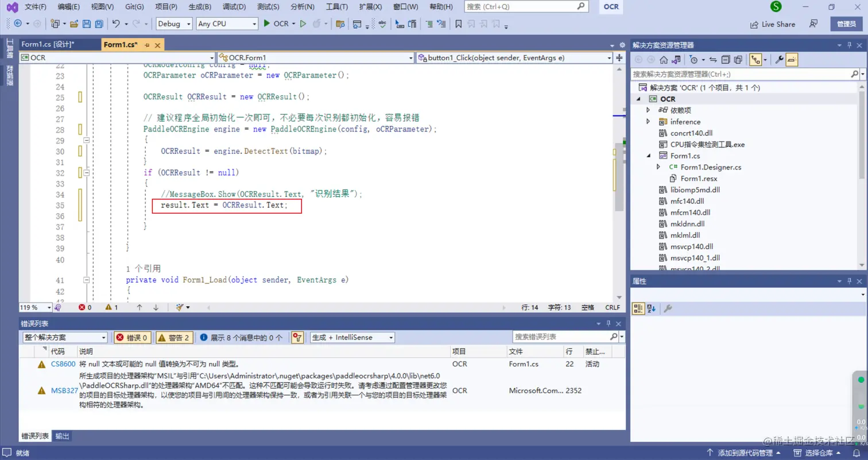The height and width of the screenshot is (460, 868).
Task: Open the CS8600 error code link
Action: coord(63,364)
